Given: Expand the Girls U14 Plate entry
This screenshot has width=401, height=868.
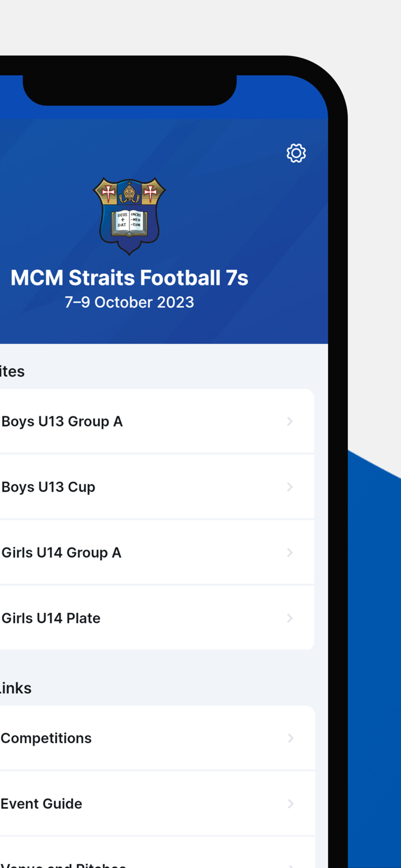Looking at the screenshot, I should 145,617.
